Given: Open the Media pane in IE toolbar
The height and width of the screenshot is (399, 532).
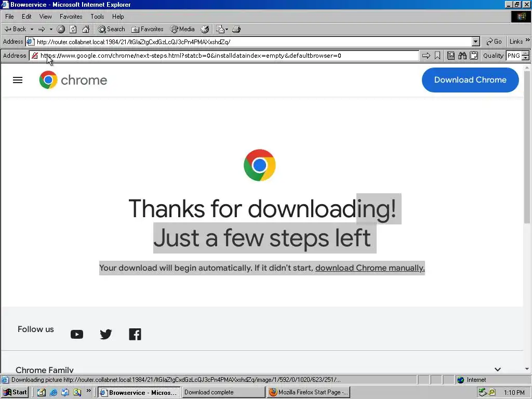Looking at the screenshot, I should [182, 29].
